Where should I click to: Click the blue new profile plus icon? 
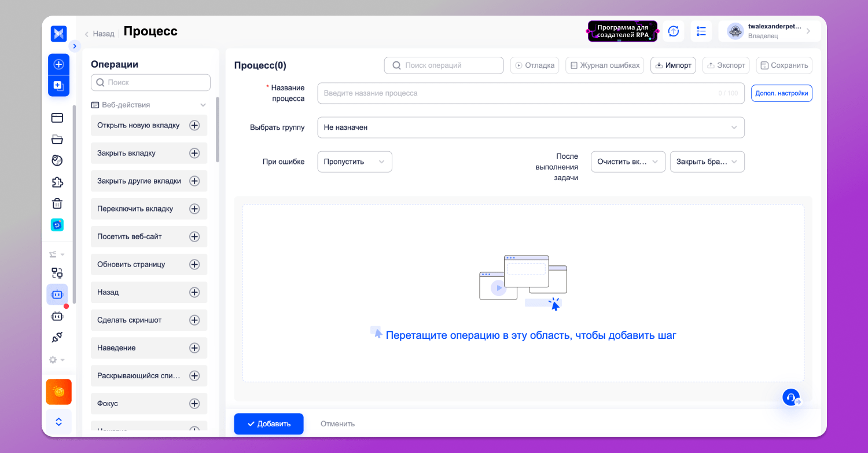point(58,64)
